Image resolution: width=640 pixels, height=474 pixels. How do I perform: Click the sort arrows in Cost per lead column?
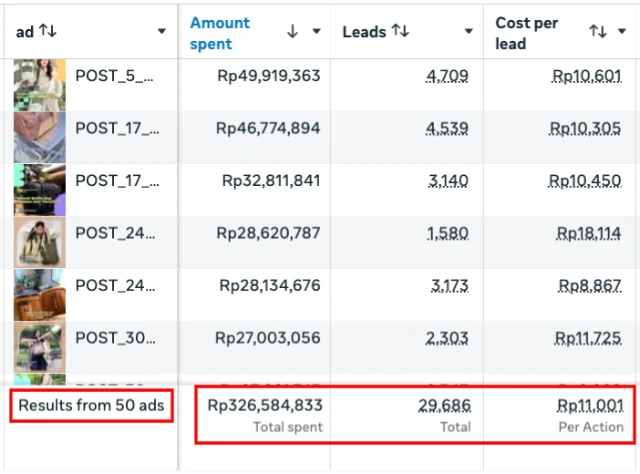tap(598, 32)
